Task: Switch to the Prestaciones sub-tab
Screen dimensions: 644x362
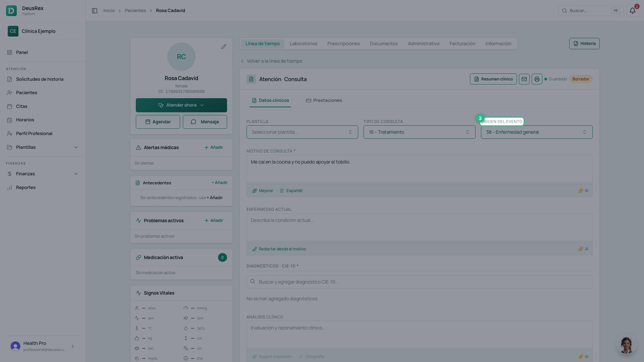Action: [x=324, y=101]
